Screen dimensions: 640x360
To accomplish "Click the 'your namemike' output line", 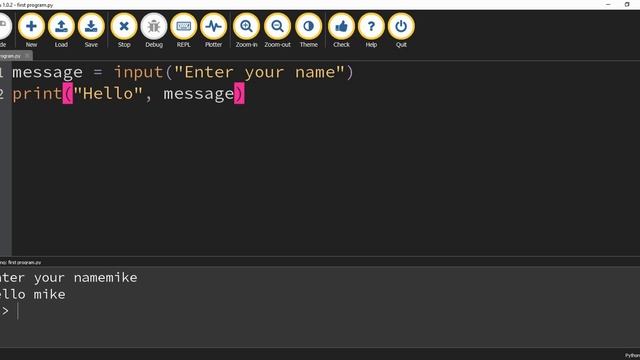I will [x=69, y=278].
